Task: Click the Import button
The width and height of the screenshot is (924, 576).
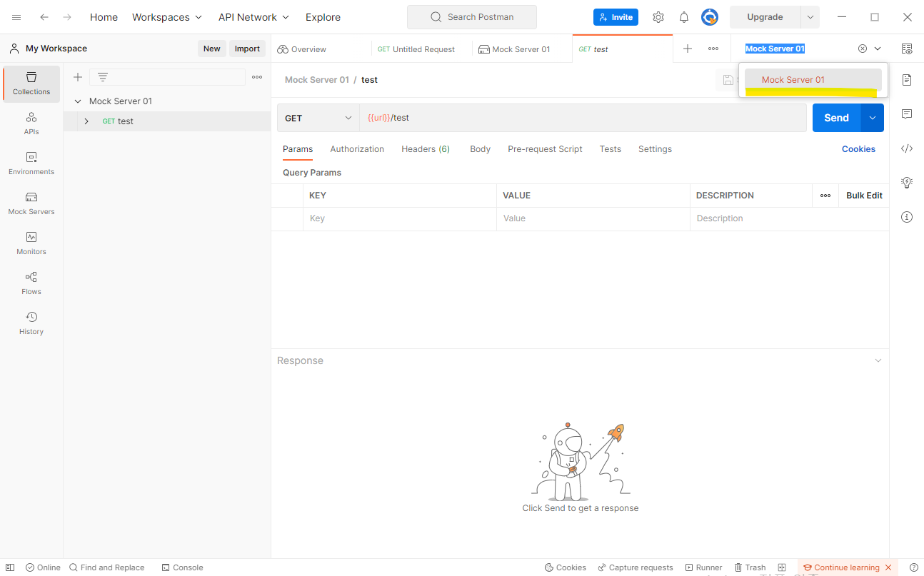Action: click(247, 49)
